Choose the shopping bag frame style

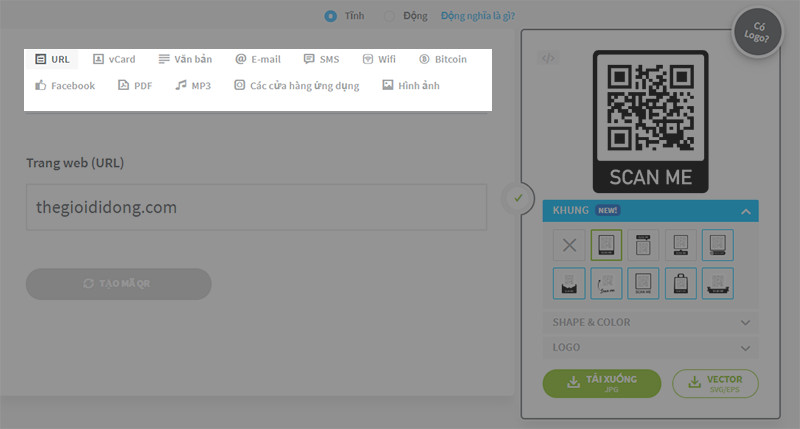681,283
